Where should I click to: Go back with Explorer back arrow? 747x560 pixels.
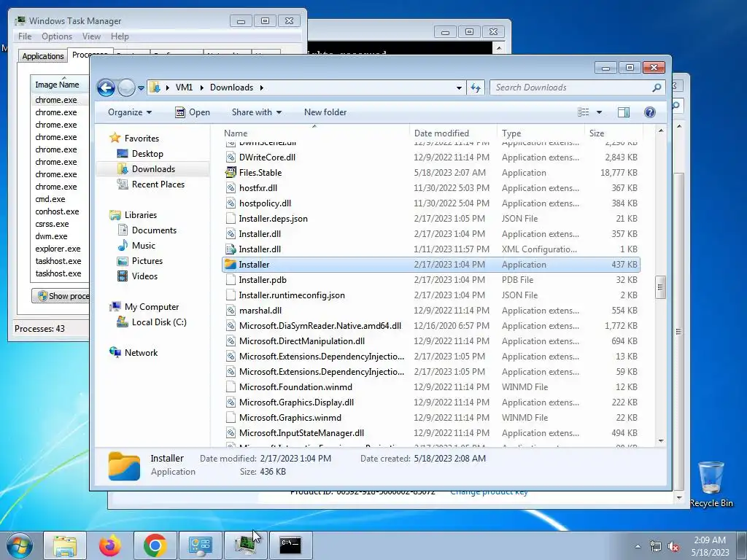(106, 87)
